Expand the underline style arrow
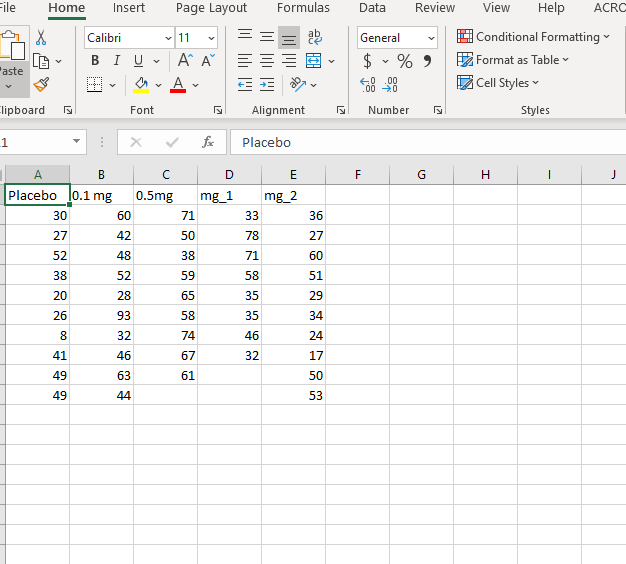The height and width of the screenshot is (564, 626). coord(156,61)
